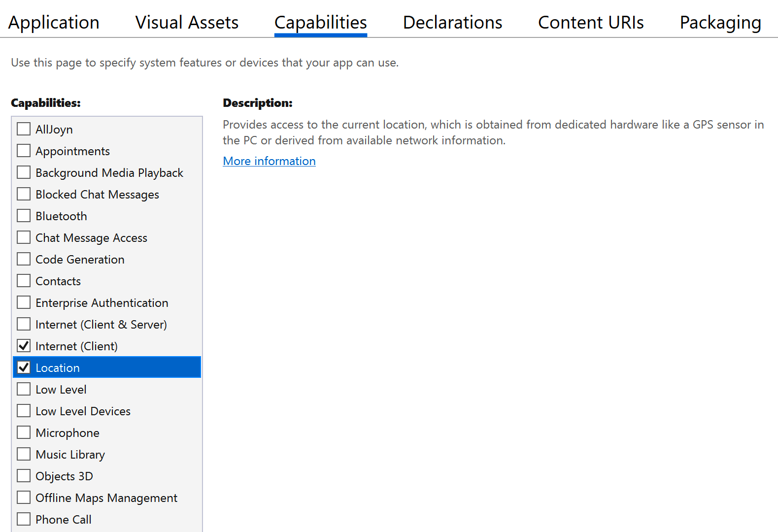The image size is (778, 532).
Task: Check the Appointments capability
Action: coord(24,151)
